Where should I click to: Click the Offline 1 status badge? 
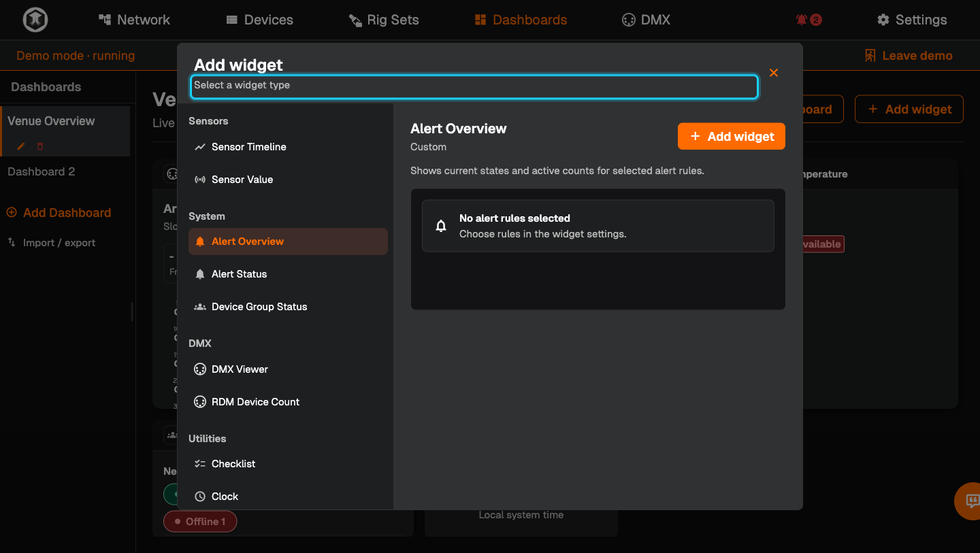point(199,521)
